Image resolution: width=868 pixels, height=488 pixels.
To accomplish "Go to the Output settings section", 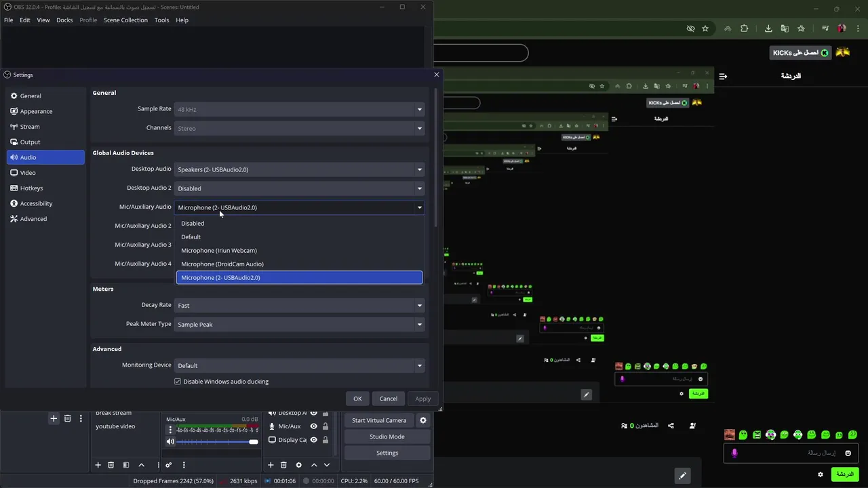I will coord(45,142).
